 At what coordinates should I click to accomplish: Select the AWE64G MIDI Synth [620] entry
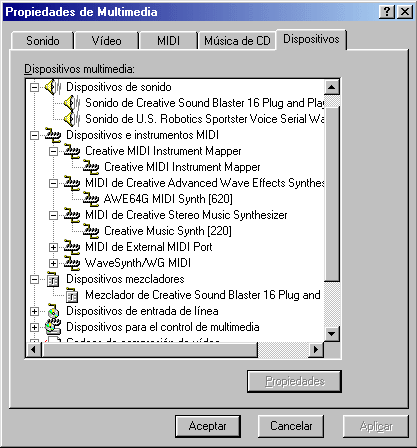click(x=168, y=199)
